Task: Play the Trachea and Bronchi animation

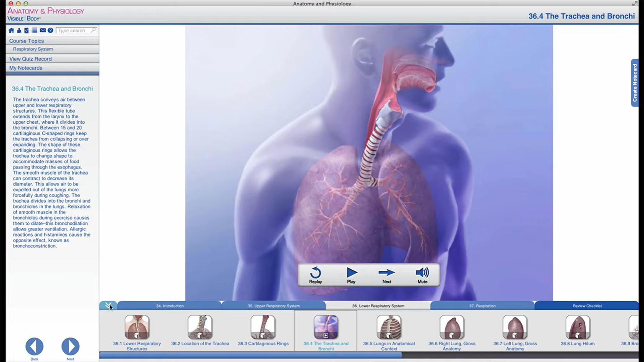Action: [351, 275]
